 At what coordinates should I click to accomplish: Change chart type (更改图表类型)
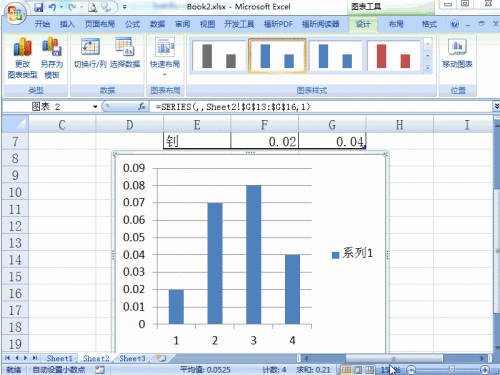(22, 58)
